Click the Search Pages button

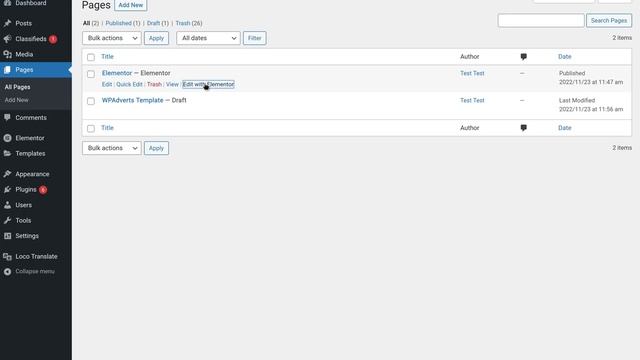609,20
